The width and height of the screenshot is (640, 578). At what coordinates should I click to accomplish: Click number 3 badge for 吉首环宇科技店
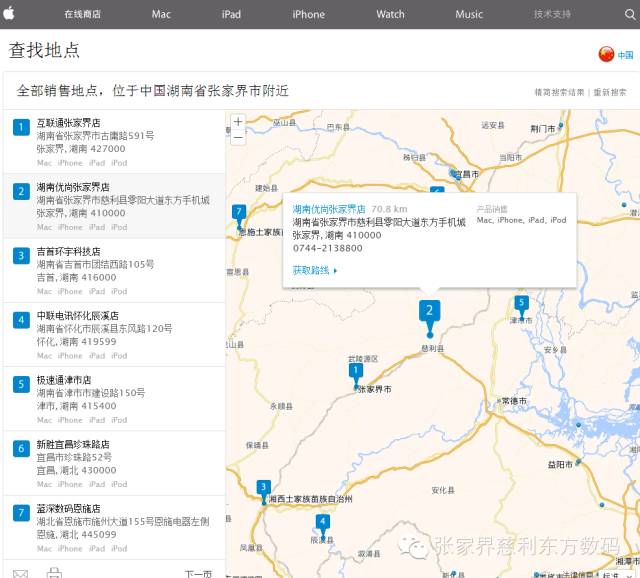(x=21, y=256)
